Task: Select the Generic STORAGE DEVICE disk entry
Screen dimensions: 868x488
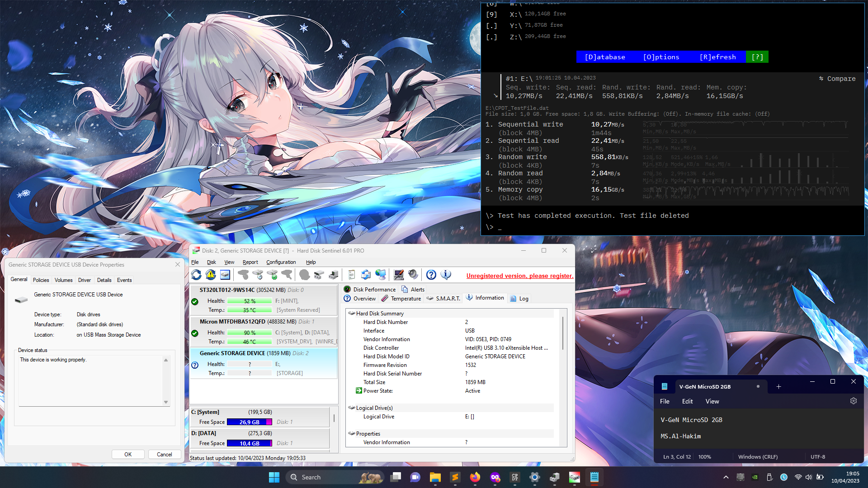Action: [x=264, y=363]
